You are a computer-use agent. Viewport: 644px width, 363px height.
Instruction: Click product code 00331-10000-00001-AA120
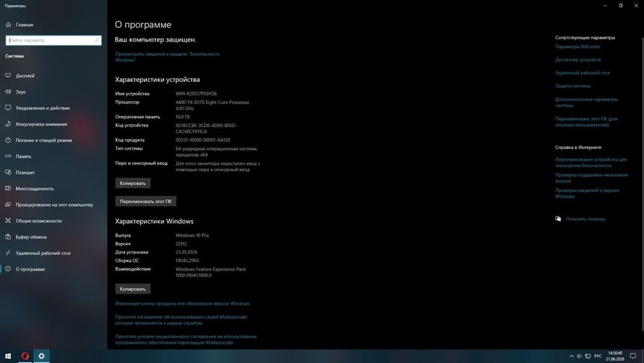[203, 140]
